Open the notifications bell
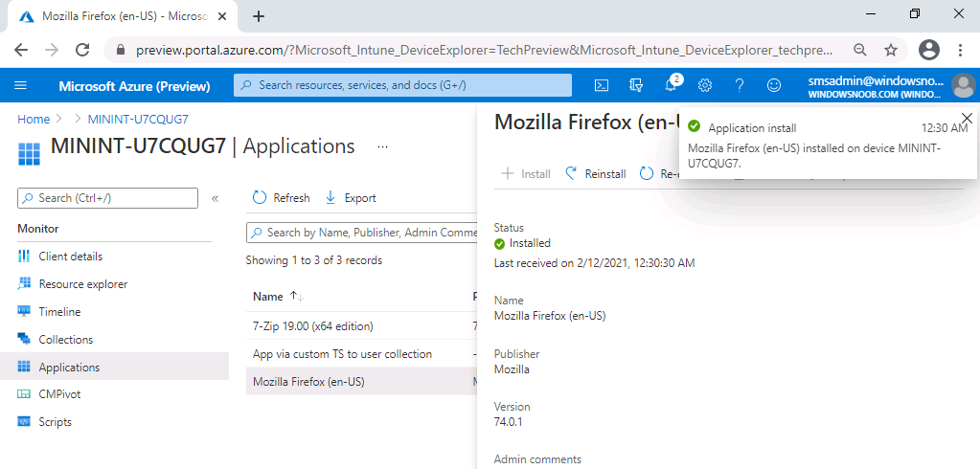Screen dimensions: 980x469 click(671, 85)
